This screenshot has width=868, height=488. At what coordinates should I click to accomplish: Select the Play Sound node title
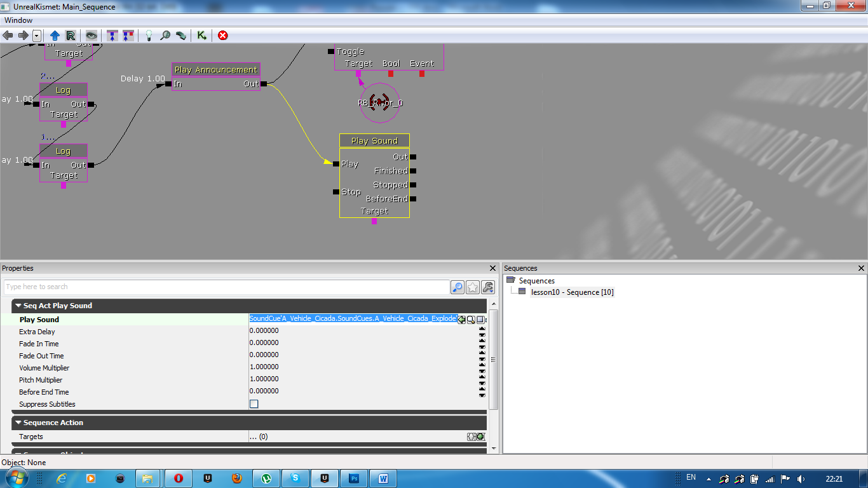pyautogui.click(x=374, y=141)
